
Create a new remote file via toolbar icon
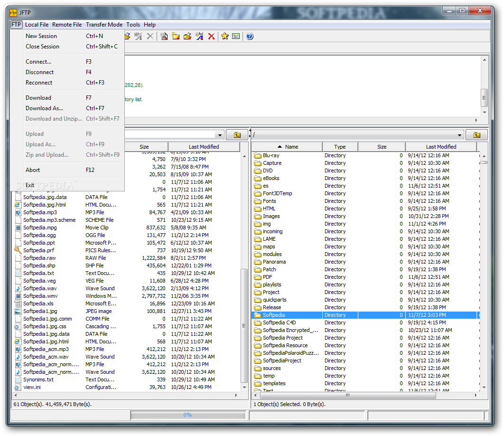pyautogui.click(x=164, y=37)
